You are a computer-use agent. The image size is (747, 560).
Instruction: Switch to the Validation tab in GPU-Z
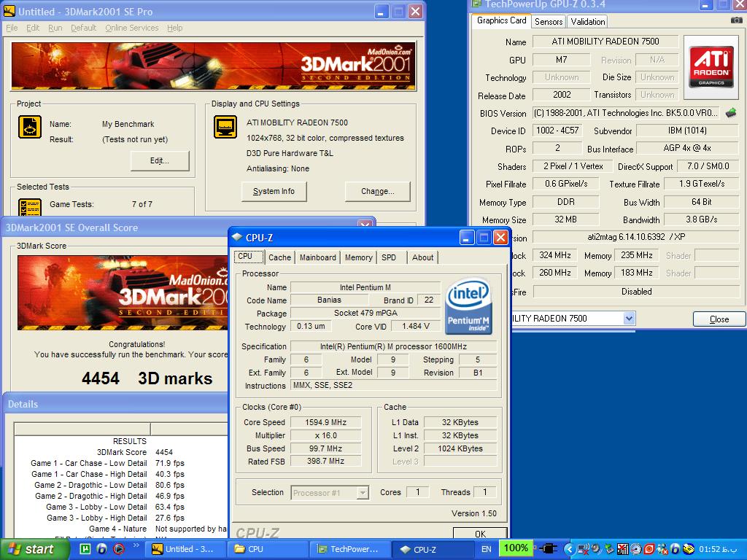pyautogui.click(x=588, y=21)
